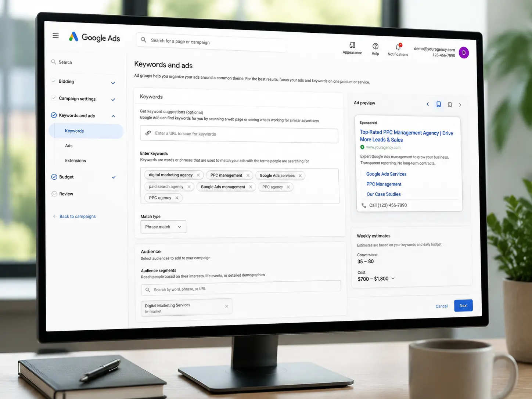Switch ad preview to mobile view
Image resolution: width=532 pixels, height=399 pixels.
pyautogui.click(x=439, y=104)
